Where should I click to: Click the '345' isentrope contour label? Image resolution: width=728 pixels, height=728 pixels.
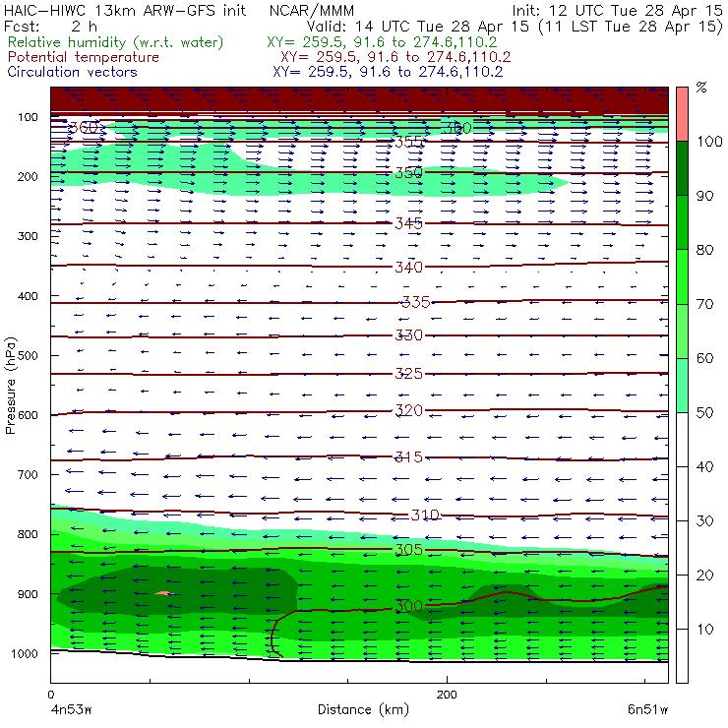408,223
